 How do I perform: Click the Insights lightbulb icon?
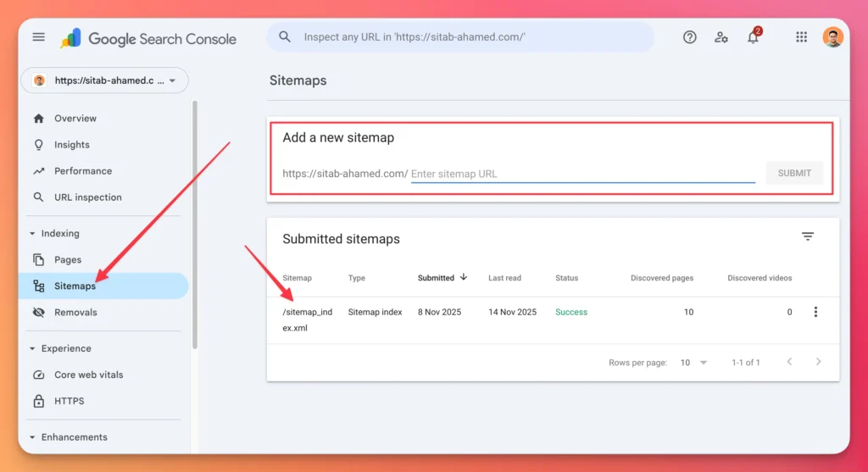(38, 145)
